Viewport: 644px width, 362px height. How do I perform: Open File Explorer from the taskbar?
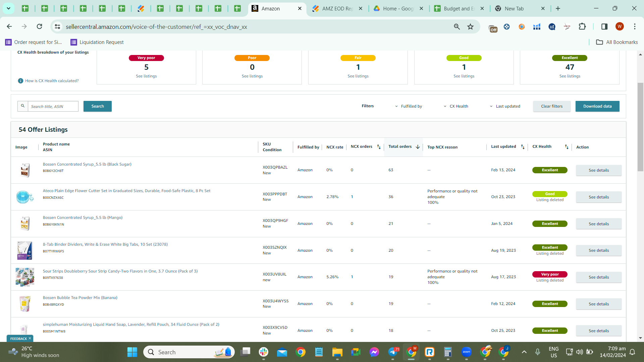tap(337, 352)
